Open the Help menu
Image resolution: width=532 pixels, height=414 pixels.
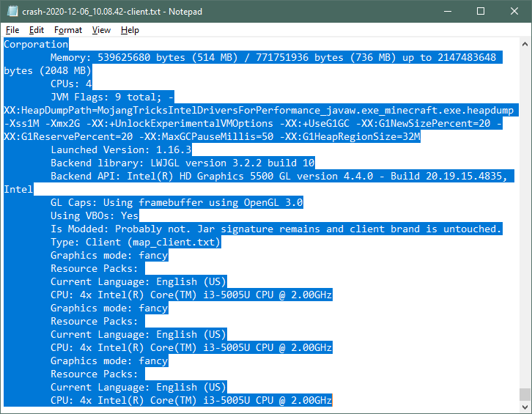pyautogui.click(x=130, y=30)
